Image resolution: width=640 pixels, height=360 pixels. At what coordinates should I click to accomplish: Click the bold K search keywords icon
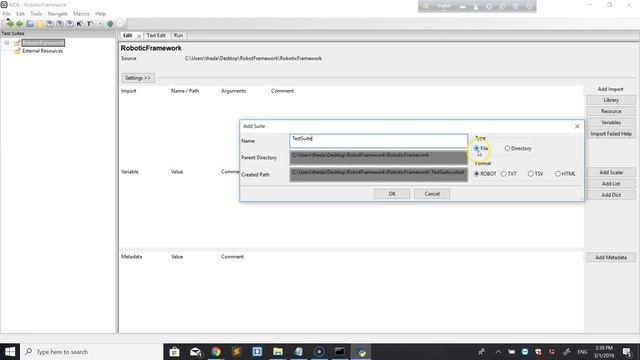(79, 24)
